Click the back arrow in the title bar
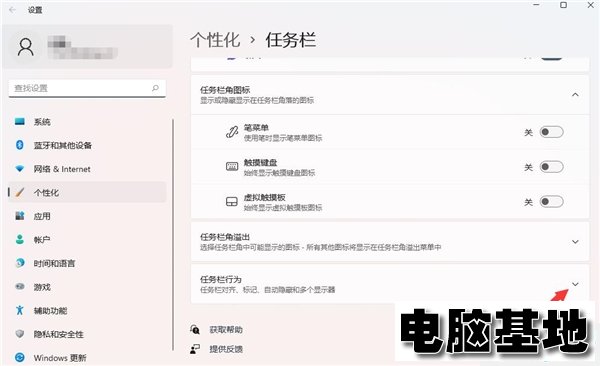 [x=12, y=10]
